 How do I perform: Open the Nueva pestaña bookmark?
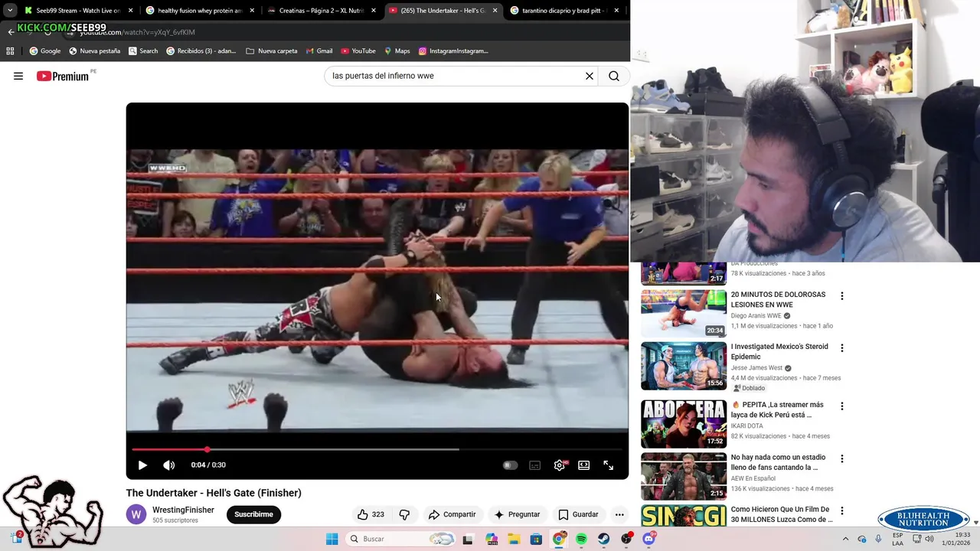tap(95, 51)
